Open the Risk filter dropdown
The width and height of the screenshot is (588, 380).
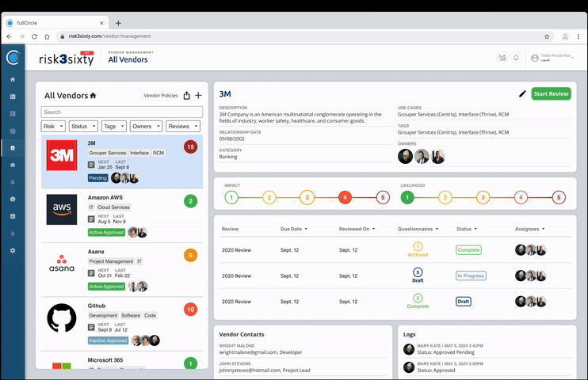click(53, 127)
